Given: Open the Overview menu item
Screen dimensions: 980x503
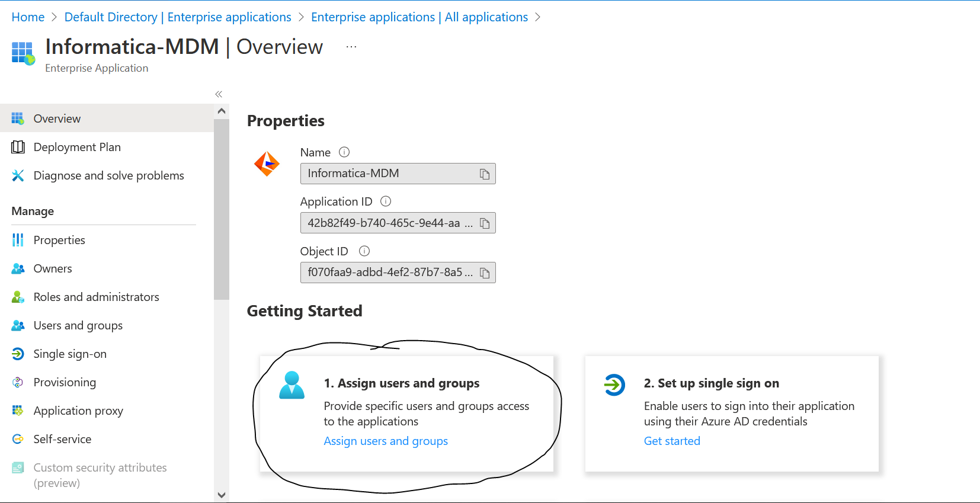Looking at the screenshot, I should (x=107, y=118).
